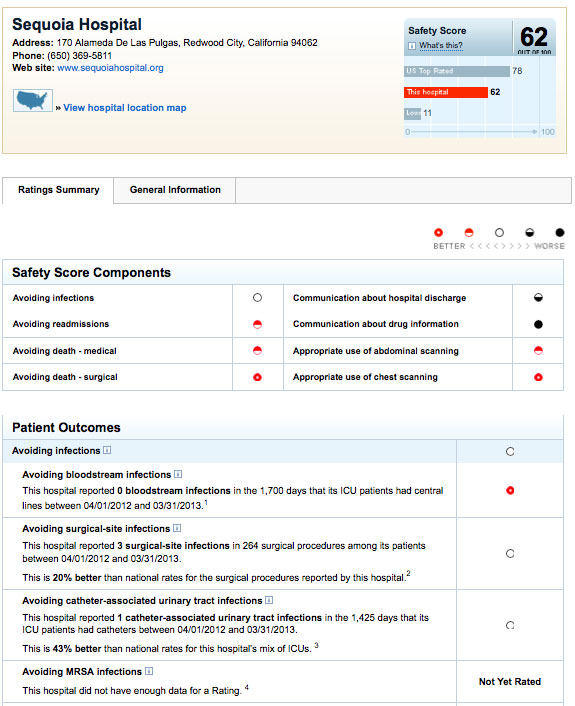Click rating icon for Avoiding death - medical
This screenshot has width=575, height=706.
click(257, 350)
